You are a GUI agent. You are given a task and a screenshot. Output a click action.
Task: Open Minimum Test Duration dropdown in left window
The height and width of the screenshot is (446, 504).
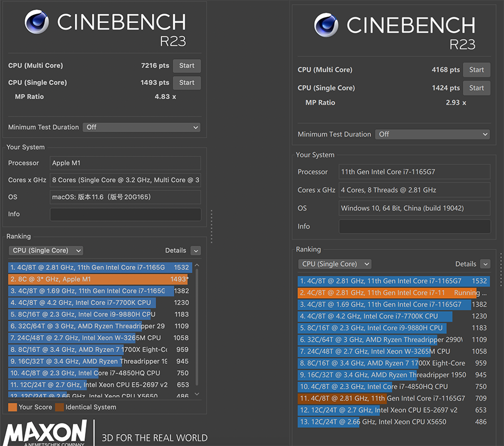[x=142, y=128]
